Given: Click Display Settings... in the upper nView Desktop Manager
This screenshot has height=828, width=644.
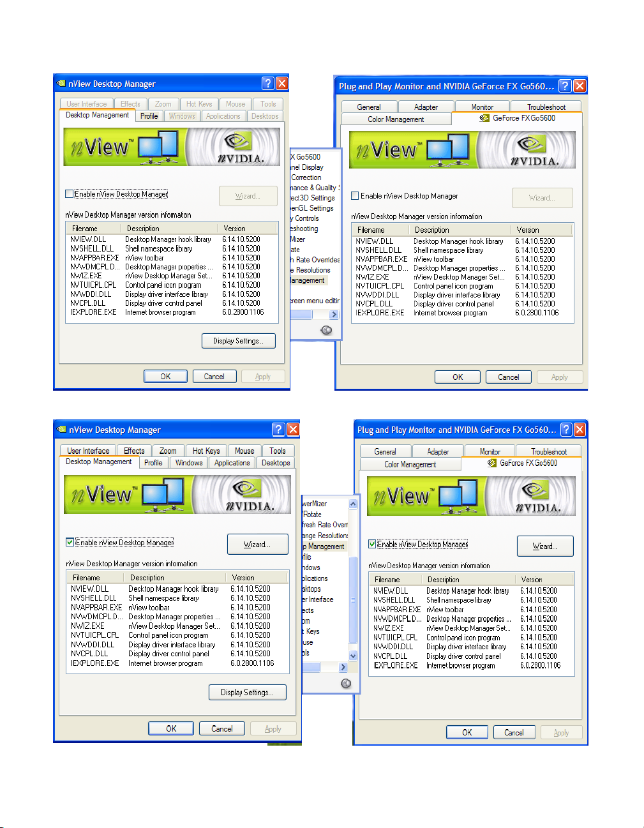Looking at the screenshot, I should pyautogui.click(x=239, y=341).
